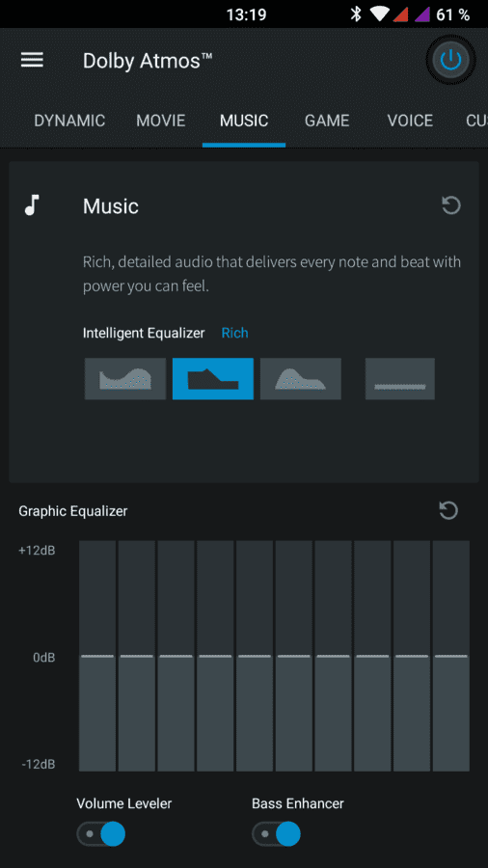Click the eighth Graphic Equalizer band
This screenshot has width=488, height=868.
tap(372, 656)
